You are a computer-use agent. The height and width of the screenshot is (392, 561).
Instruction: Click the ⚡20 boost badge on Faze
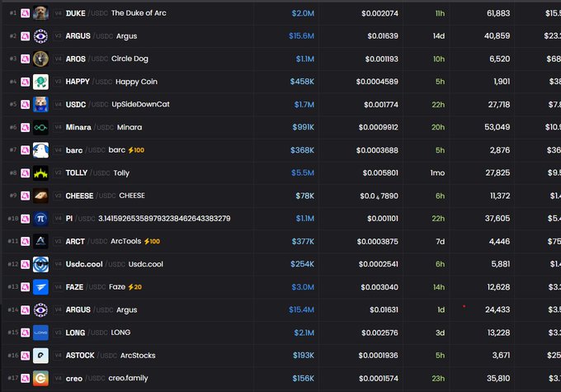point(134,287)
